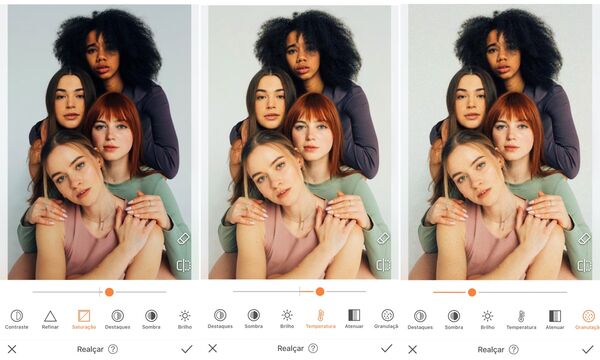Adjust the Saturação slider handle

[109, 292]
